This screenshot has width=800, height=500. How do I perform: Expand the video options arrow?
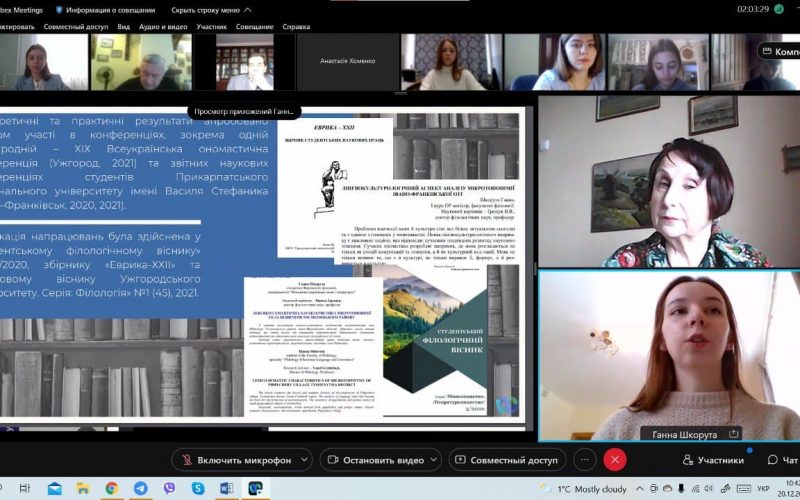pos(434,460)
